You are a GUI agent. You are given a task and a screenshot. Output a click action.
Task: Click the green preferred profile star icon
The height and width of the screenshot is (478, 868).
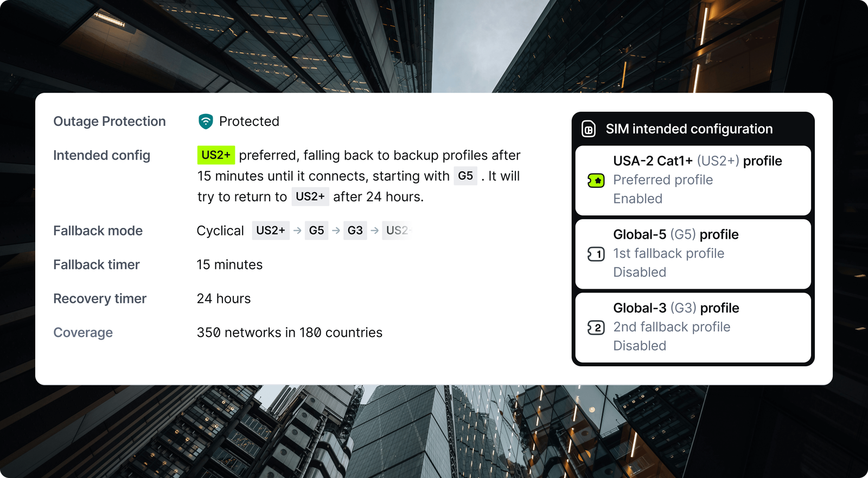click(596, 181)
